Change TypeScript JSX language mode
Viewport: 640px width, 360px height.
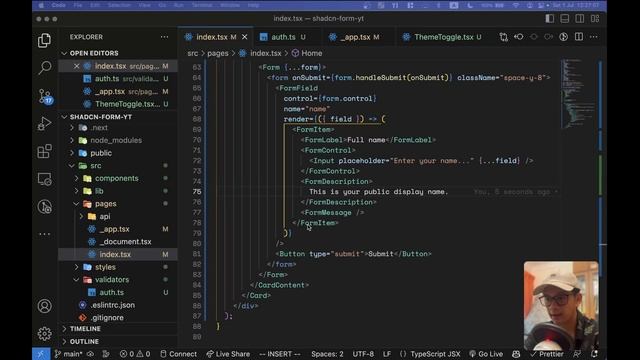435,354
